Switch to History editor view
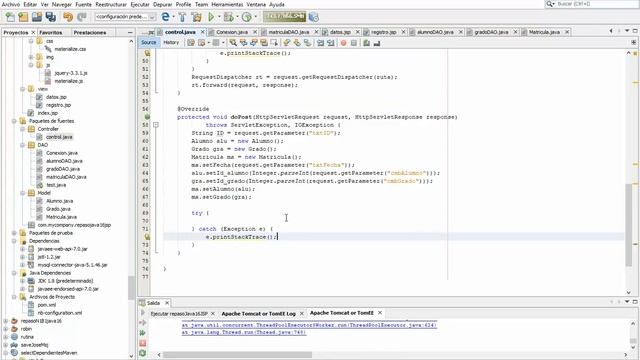Image resolution: width=640 pixels, height=360 pixels. click(171, 42)
